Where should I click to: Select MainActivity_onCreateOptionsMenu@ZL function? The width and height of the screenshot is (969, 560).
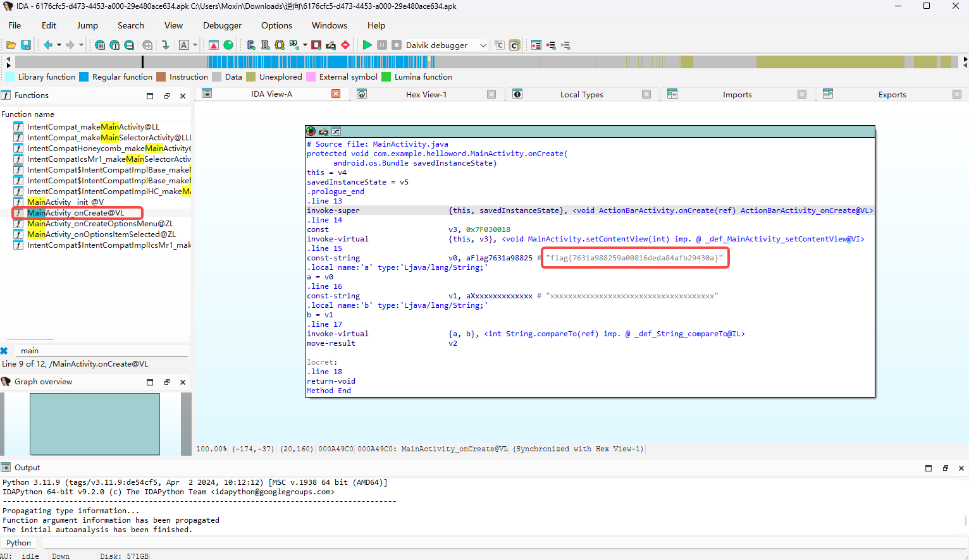click(100, 224)
